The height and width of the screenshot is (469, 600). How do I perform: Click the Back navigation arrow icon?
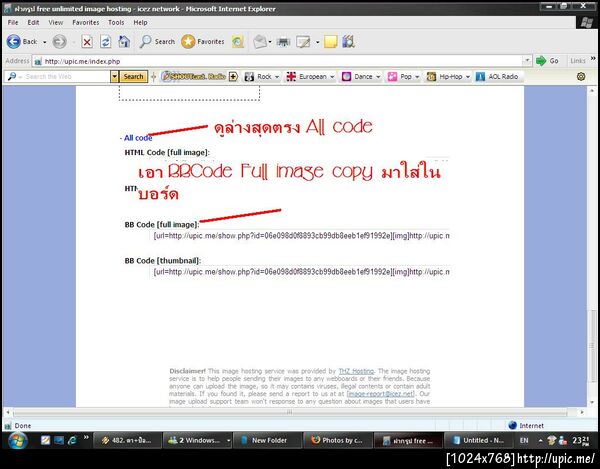coord(13,41)
